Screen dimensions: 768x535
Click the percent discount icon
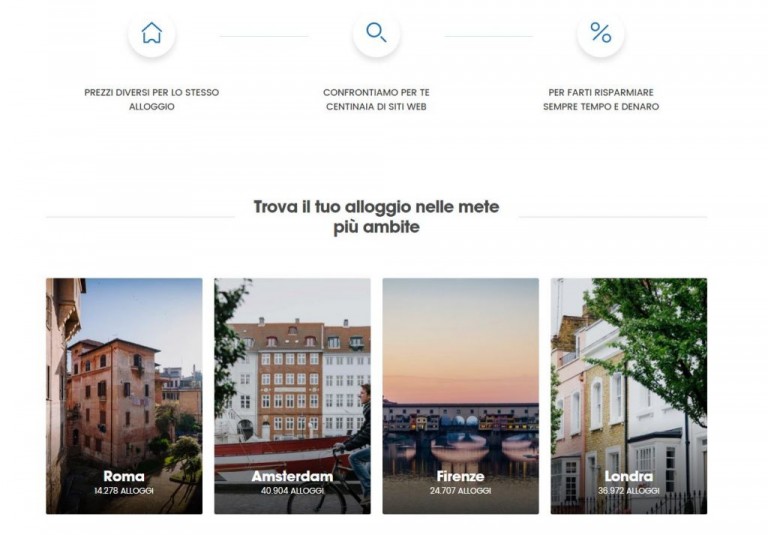coord(600,33)
